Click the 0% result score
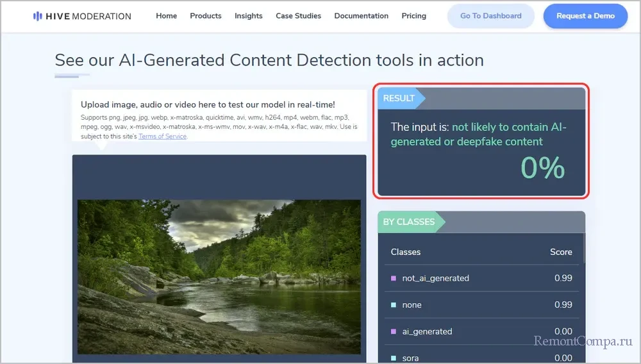The image size is (641, 364). (542, 168)
